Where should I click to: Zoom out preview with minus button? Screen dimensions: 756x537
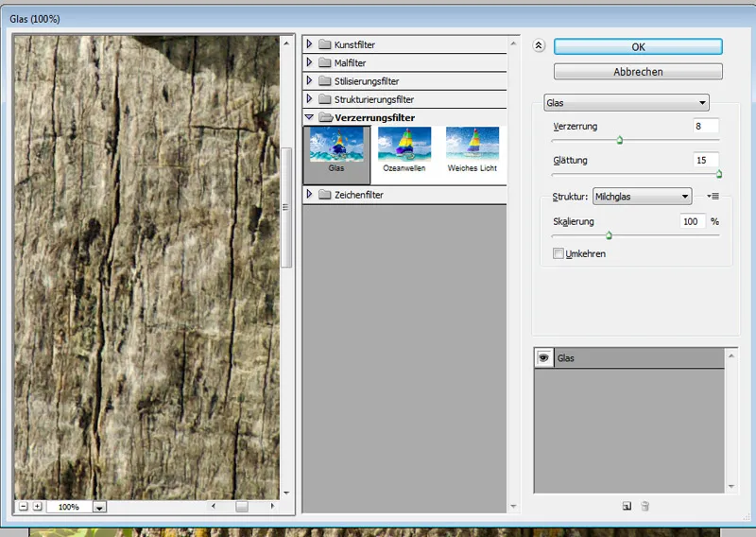tap(23, 506)
